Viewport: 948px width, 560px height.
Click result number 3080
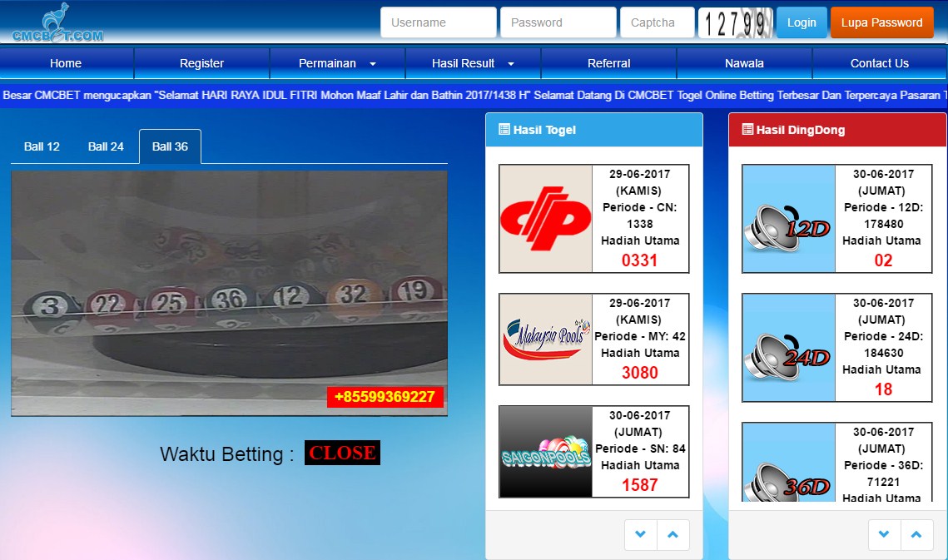(640, 373)
